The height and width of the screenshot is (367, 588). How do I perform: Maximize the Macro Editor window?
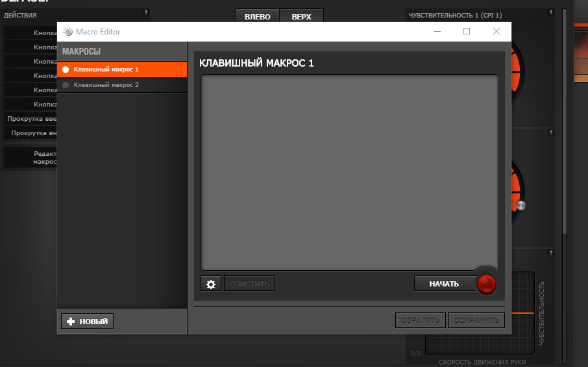pyautogui.click(x=467, y=32)
